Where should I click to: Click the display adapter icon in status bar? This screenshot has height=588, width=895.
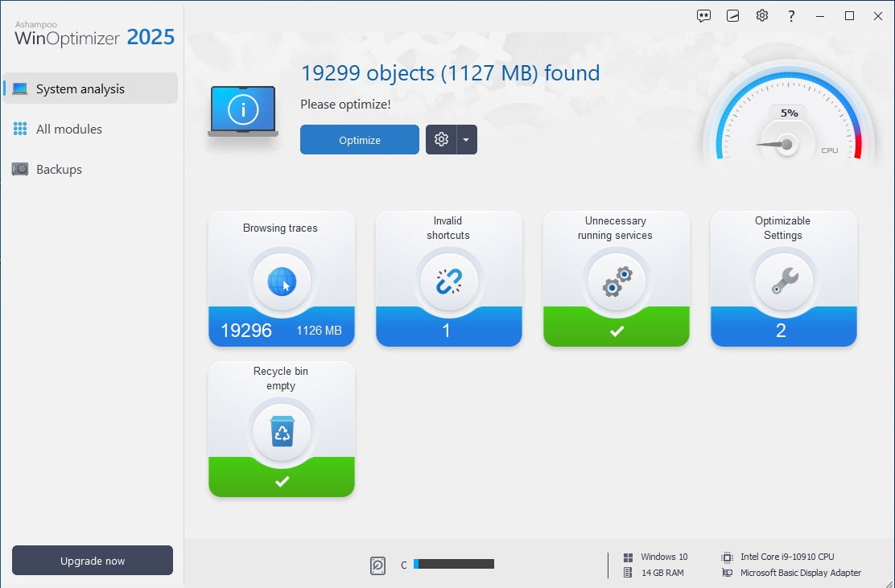coord(728,573)
